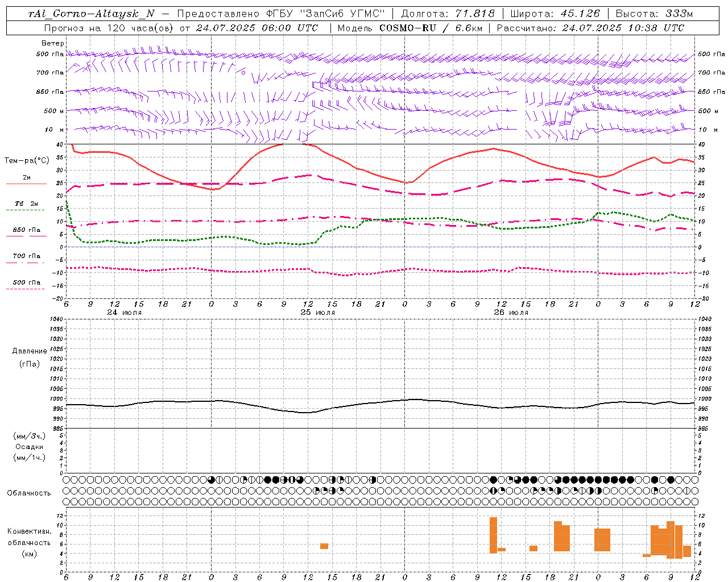Viewport: 728px width, 582px height.
Task: Click the model label COSMO-RU / 6.6км
Action: pyautogui.click(x=431, y=28)
